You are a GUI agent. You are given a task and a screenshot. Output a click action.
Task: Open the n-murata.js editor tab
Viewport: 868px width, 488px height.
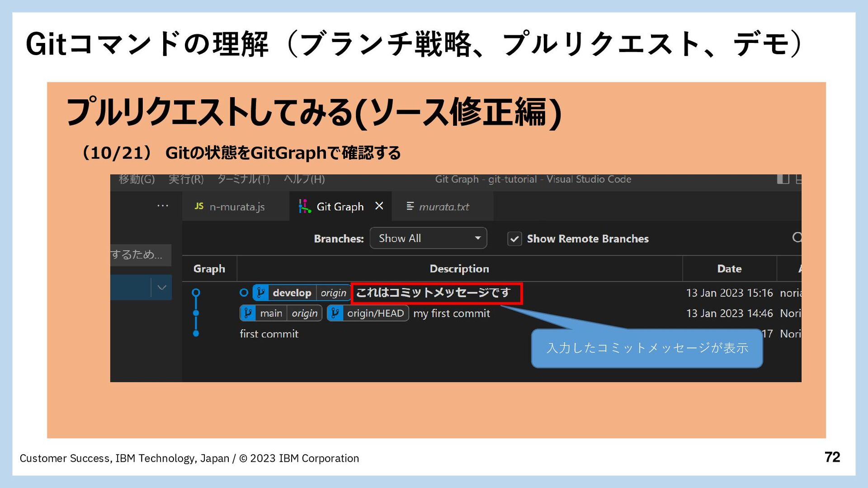(x=236, y=206)
